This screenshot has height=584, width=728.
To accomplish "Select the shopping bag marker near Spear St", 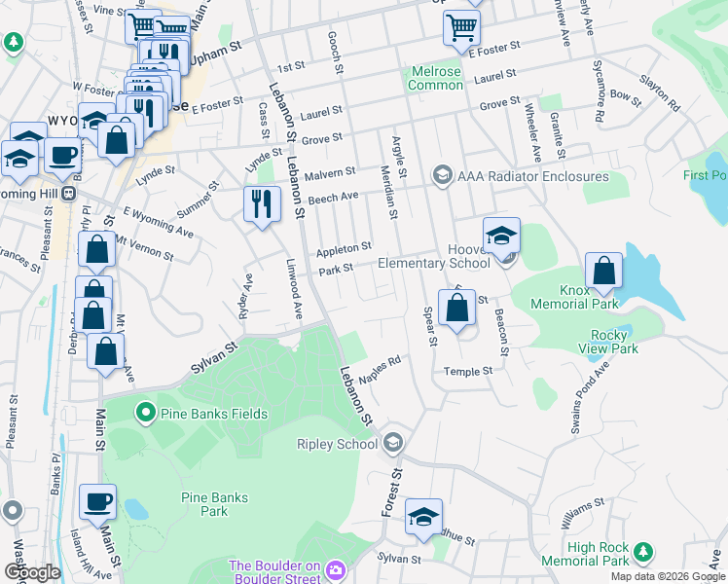I will tap(456, 308).
